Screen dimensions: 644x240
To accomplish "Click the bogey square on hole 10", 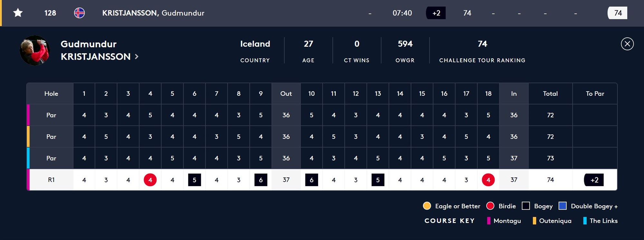I will click(311, 180).
